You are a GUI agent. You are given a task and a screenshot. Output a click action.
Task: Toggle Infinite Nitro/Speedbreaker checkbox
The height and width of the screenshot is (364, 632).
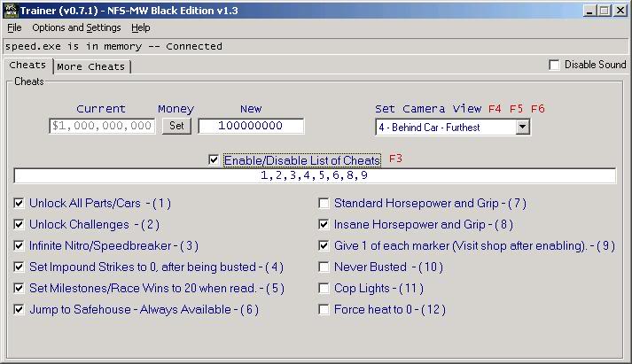(x=19, y=245)
